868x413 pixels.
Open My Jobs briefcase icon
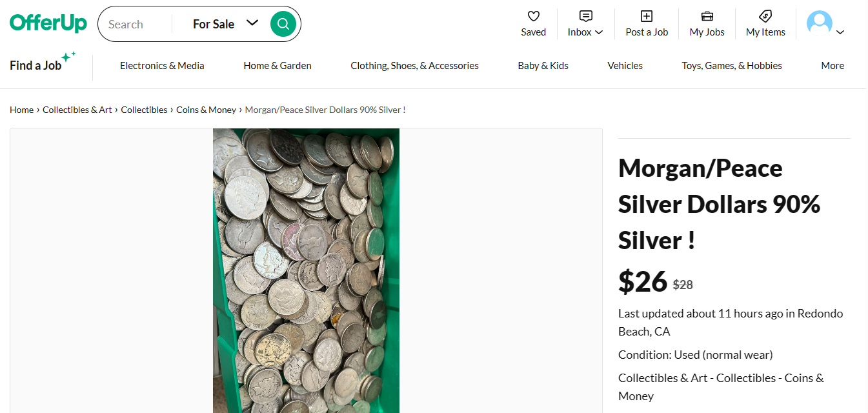pos(707,16)
